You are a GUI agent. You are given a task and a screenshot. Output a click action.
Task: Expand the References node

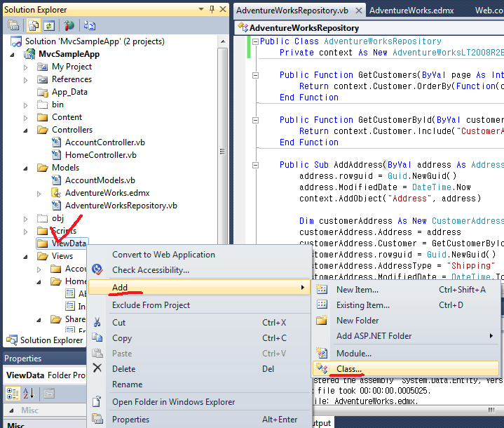[26, 80]
